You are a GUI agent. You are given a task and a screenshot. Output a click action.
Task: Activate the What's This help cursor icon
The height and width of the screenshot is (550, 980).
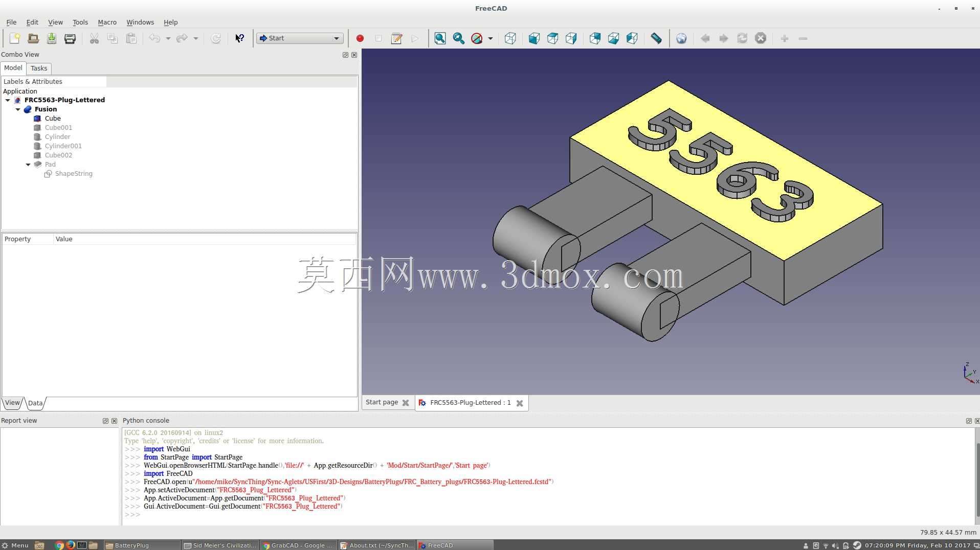[x=239, y=38]
